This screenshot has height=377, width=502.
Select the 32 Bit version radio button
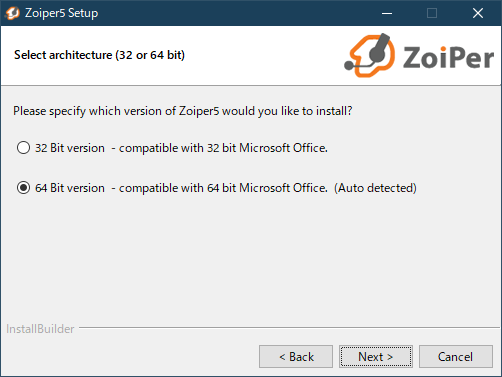click(23, 148)
